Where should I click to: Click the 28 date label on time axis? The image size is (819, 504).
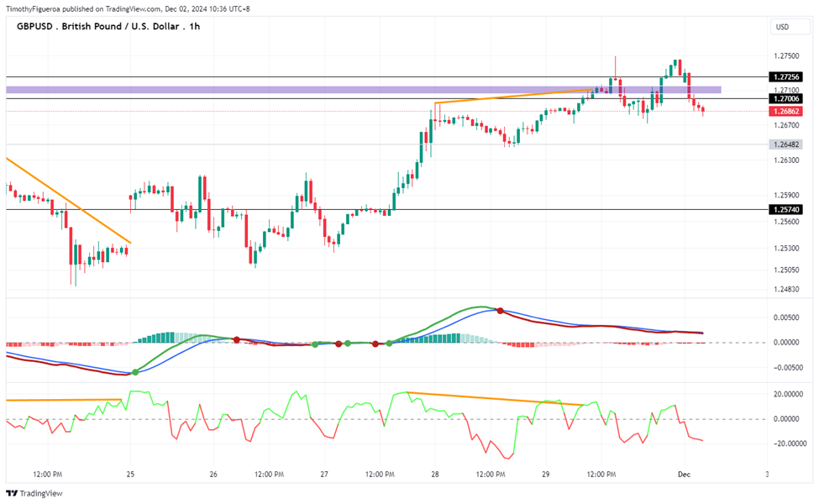435,475
